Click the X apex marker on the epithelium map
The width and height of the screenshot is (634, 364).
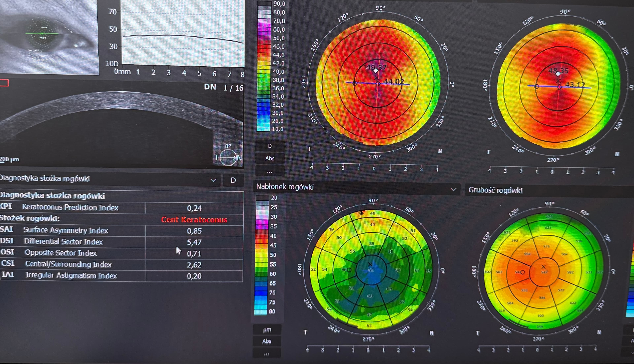point(370,264)
